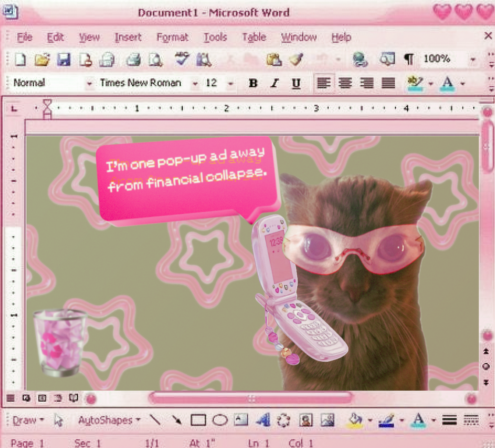Open the Insert menu
This screenshot has height=448, width=495.
[x=128, y=37]
